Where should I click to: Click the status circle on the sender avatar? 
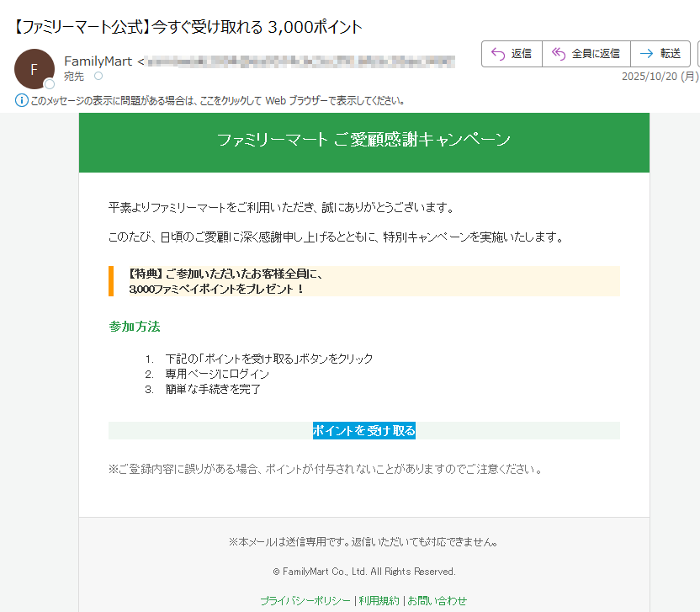(x=50, y=82)
